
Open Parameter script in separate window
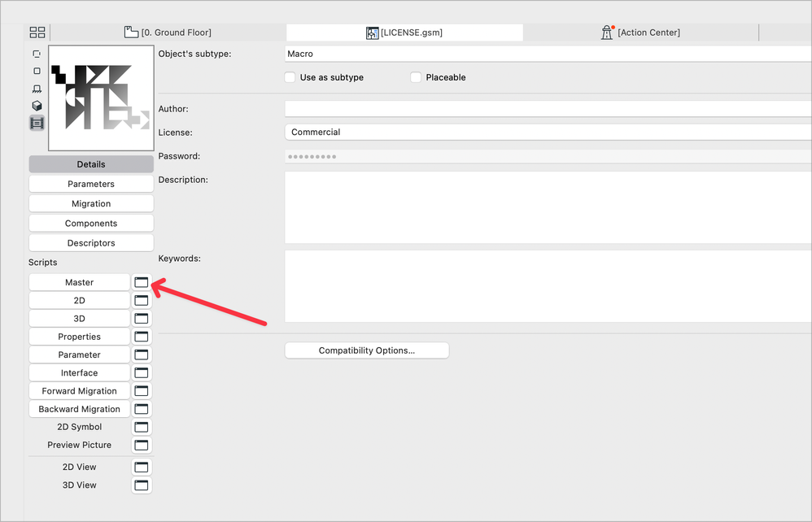pyautogui.click(x=142, y=355)
